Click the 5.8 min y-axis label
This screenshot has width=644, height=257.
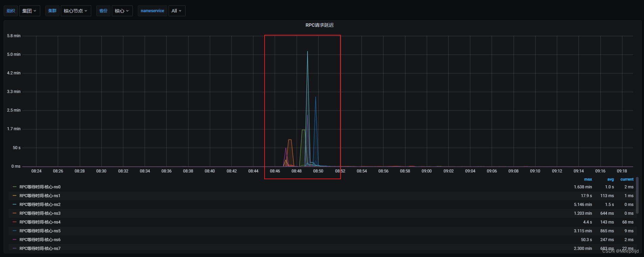click(x=14, y=36)
